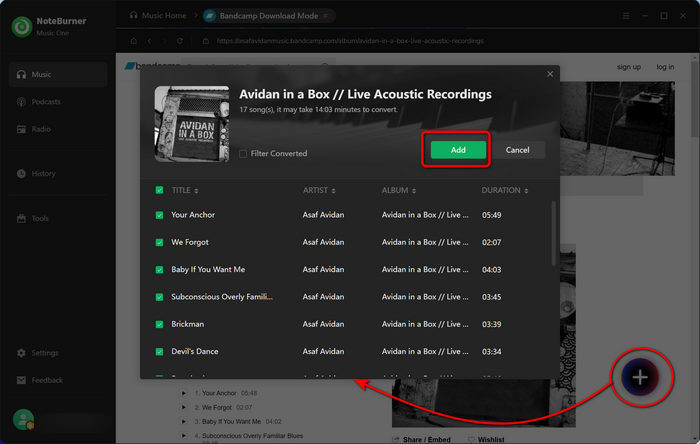Sort by ARTIST column

pos(319,191)
